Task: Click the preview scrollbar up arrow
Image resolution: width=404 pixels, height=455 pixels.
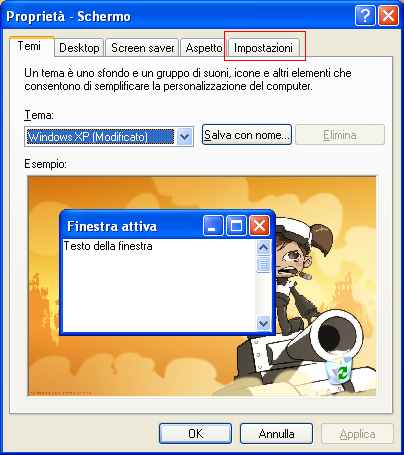Action: point(264,247)
